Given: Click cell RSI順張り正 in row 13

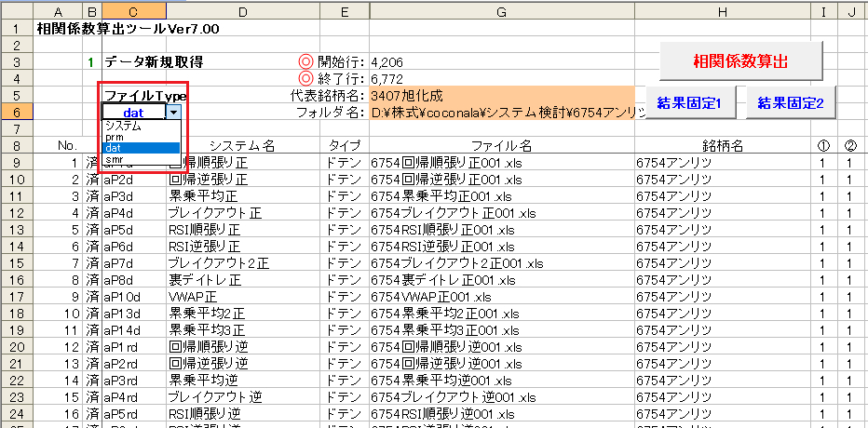Looking at the screenshot, I should click(x=242, y=230).
